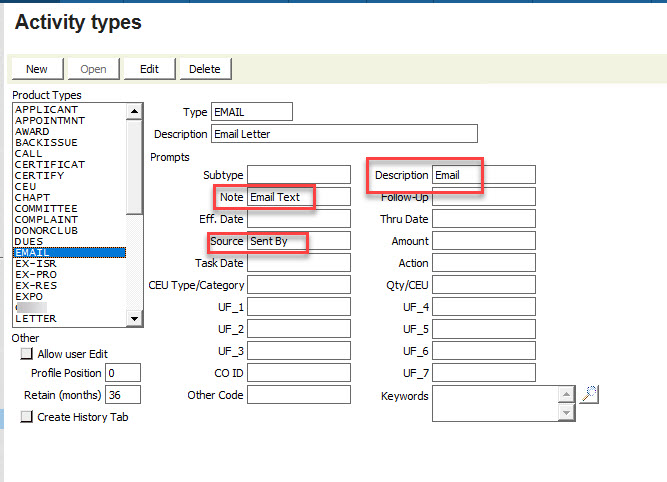Image resolution: width=667 pixels, height=482 pixels.
Task: Click the Profile Position field
Action: tap(123, 373)
